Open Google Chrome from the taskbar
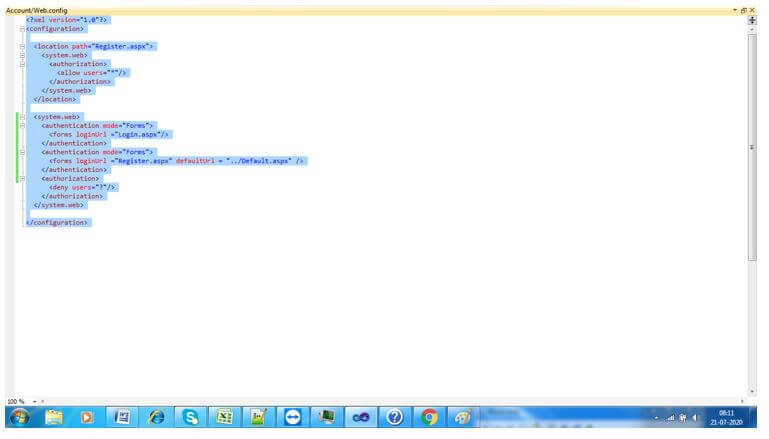The height and width of the screenshot is (439, 769). point(429,417)
